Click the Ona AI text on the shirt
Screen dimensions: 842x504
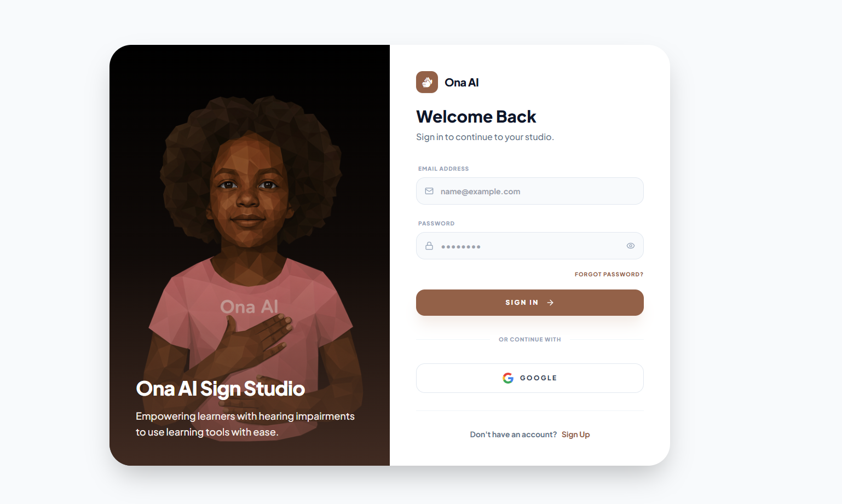click(249, 307)
